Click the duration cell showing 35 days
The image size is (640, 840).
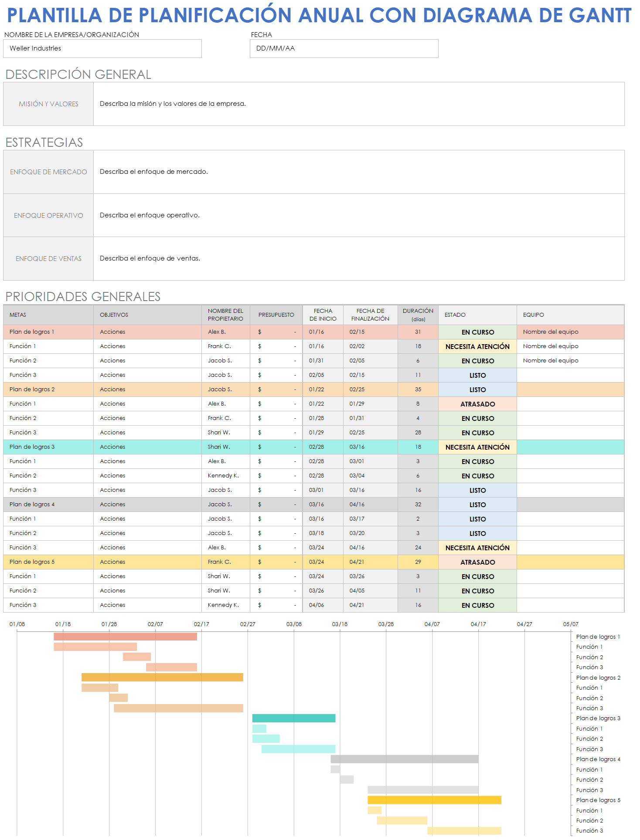[x=418, y=390]
